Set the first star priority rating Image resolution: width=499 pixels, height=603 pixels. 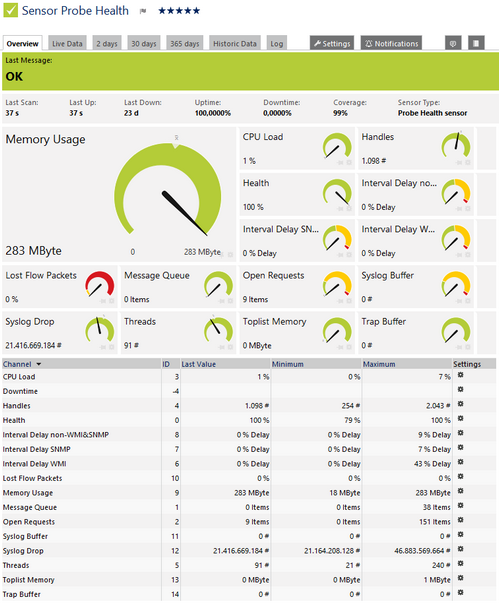pyautogui.click(x=162, y=11)
